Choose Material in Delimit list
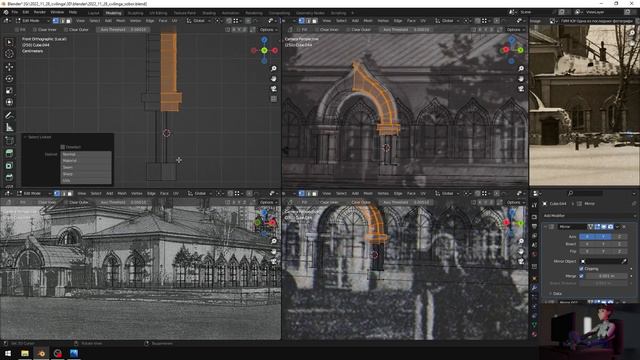640x360 pixels. (x=86, y=161)
